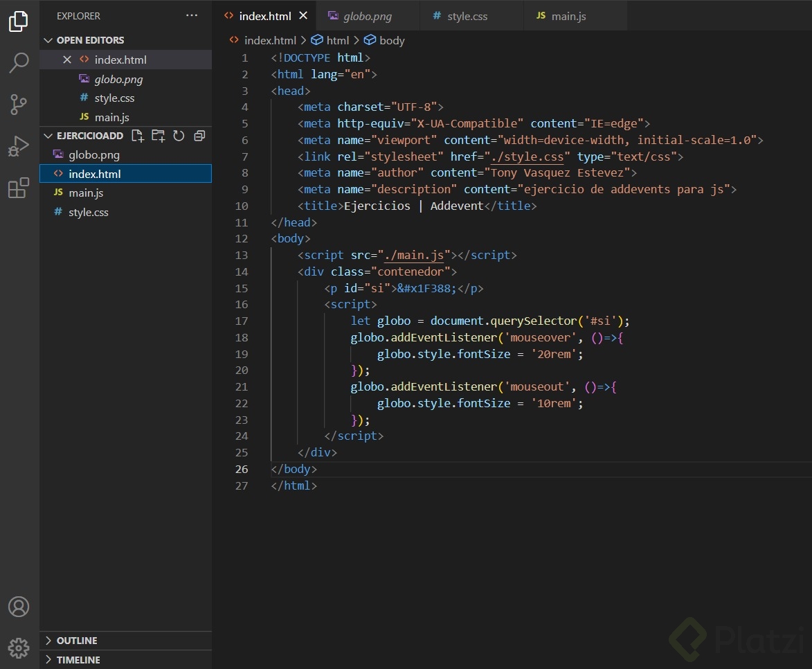This screenshot has width=812, height=669.
Task: Select main.js in Open Editors
Action: [125, 117]
